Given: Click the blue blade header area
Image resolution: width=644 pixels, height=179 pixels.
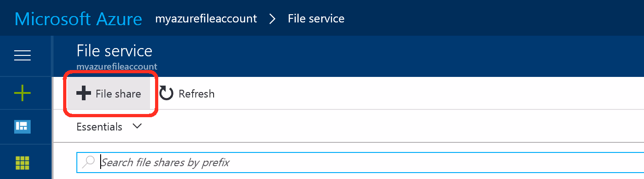Looking at the screenshot, I should click(x=398, y=56).
